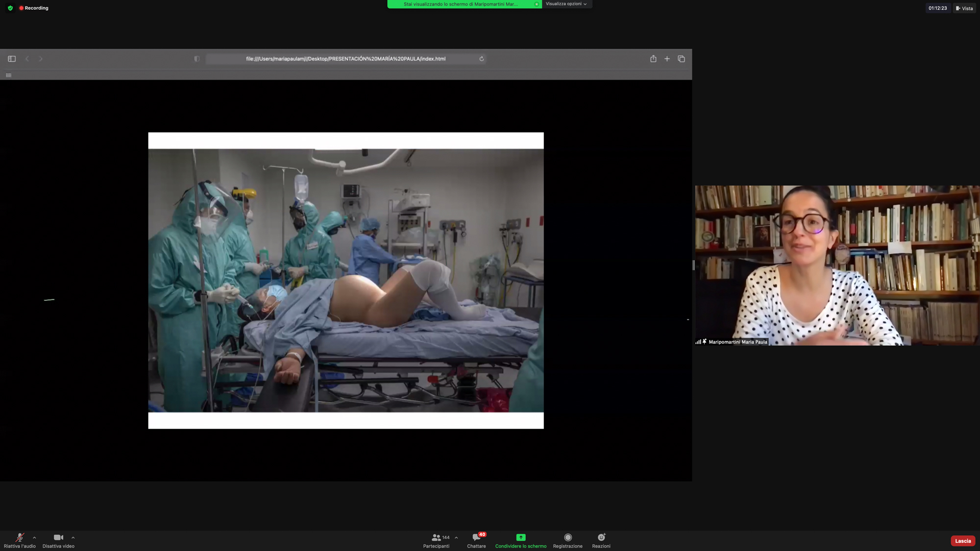Select the file URL address field
Viewport: 980px width, 551px height.
tap(345, 59)
